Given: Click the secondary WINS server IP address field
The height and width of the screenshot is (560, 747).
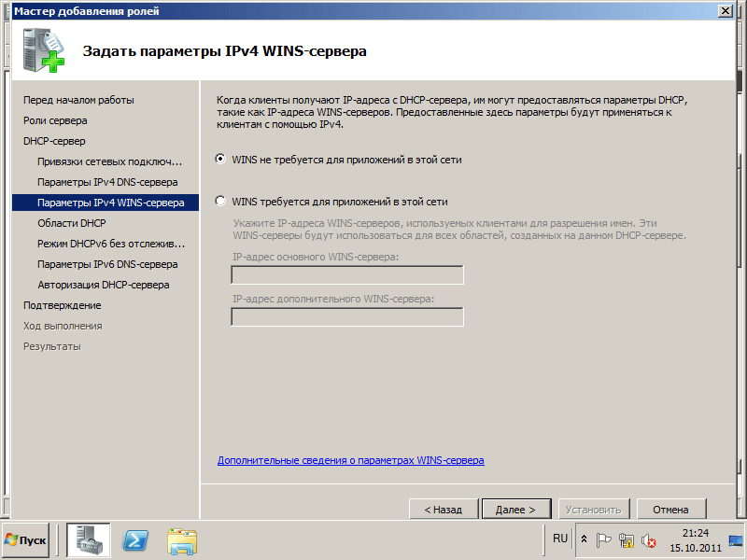Looking at the screenshot, I should (x=346, y=316).
